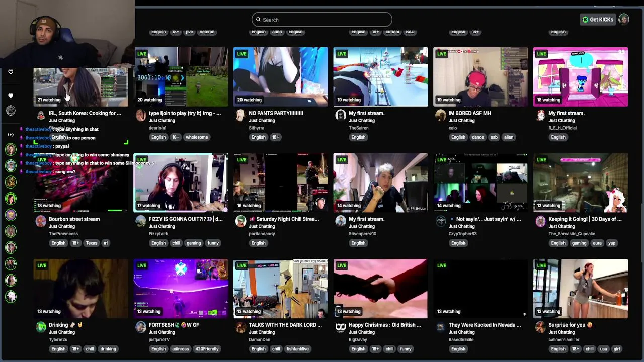Open Fizzyfaith's stream thumbnail with 17 watching
This screenshot has height=362, width=644.
point(181,183)
